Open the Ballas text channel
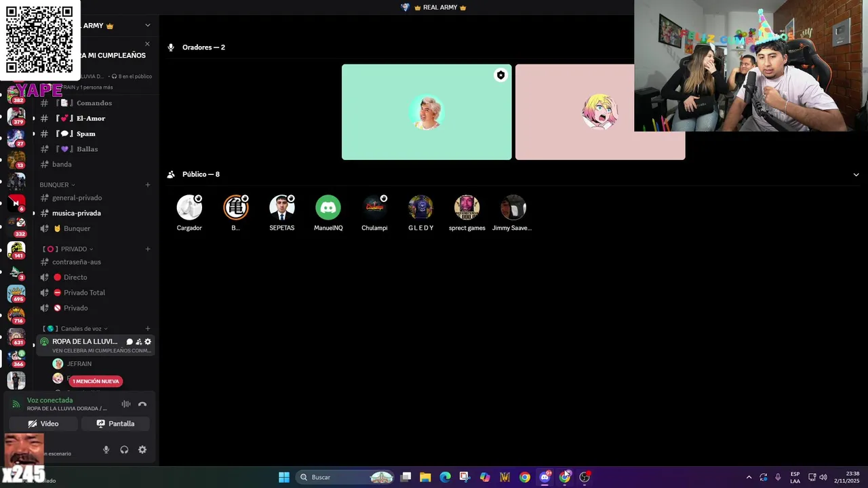 click(95, 148)
